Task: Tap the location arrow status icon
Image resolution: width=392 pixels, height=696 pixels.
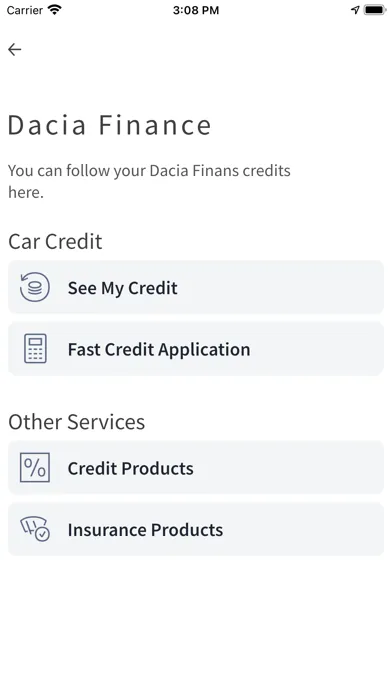Action: (355, 10)
